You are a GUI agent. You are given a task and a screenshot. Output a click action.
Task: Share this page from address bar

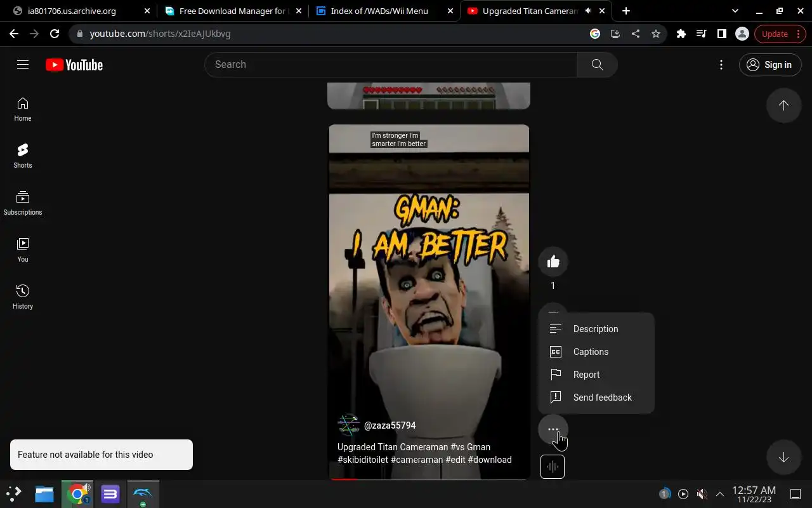click(636, 34)
